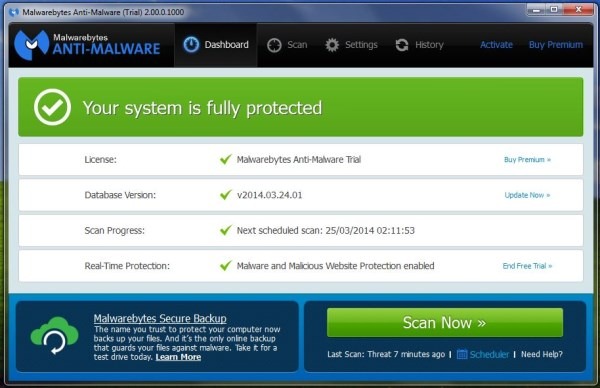Click the Learn More link
Screen dimensions: 600x388
coord(178,357)
